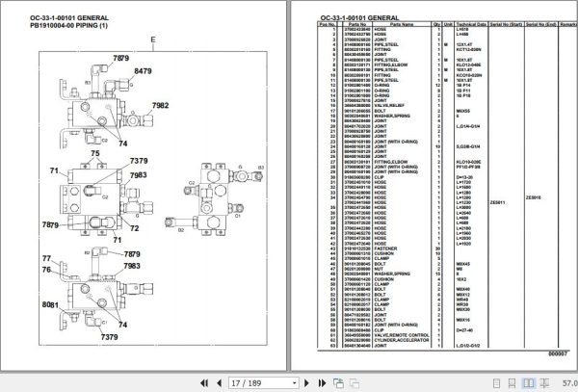Click the CYLINDER,ACCELERATOR row name
Image resolution: width=578 pixels, height=392 pixels.
pyautogui.click(x=402, y=340)
